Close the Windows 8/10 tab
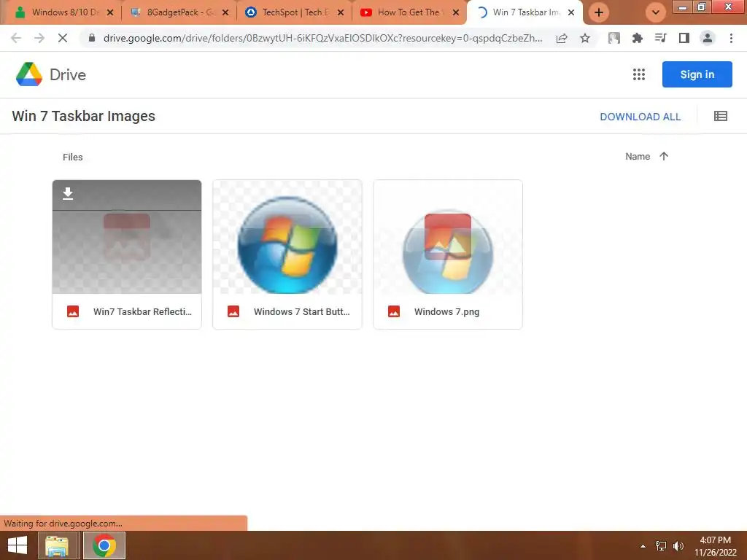 click(x=110, y=12)
